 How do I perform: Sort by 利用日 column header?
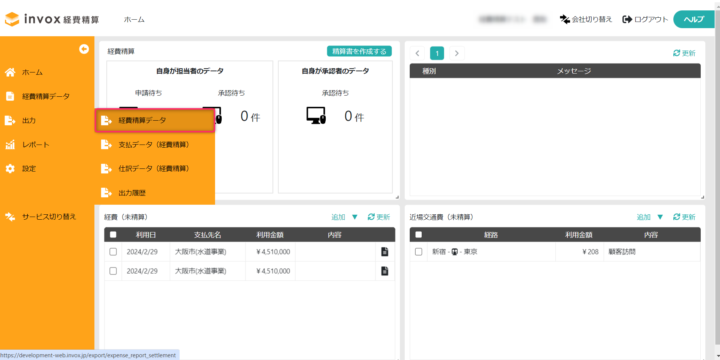146,235
